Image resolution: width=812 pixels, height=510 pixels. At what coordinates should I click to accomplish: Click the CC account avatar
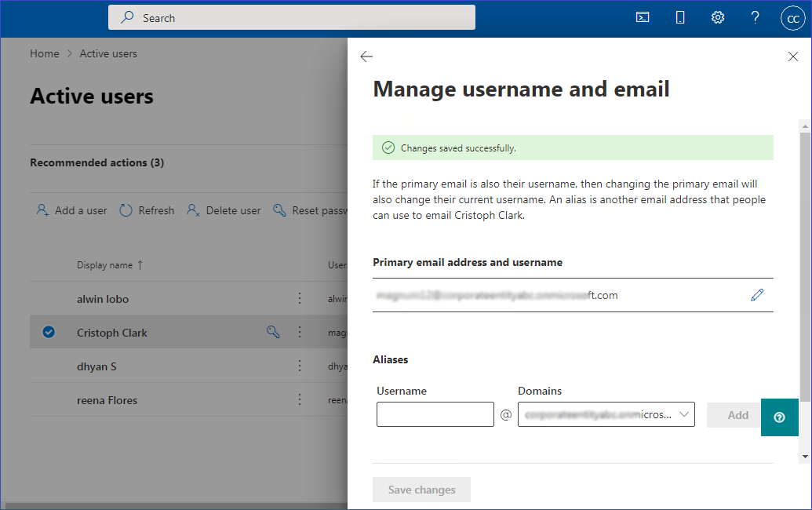click(792, 18)
